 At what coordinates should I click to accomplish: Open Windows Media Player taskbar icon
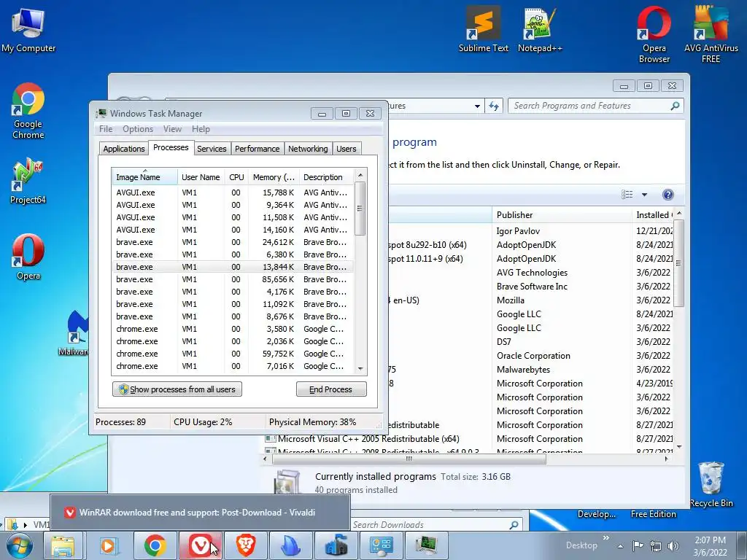coord(109,545)
